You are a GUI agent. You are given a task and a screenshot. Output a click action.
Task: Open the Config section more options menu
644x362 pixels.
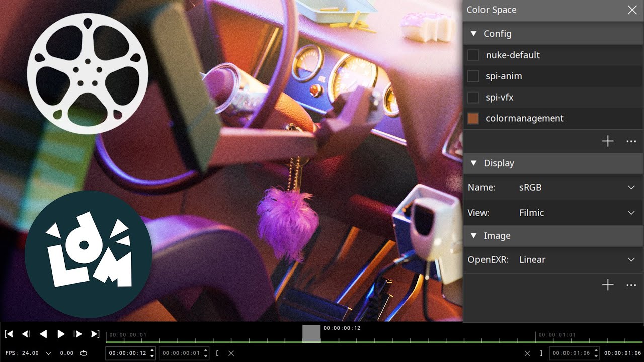point(631,142)
